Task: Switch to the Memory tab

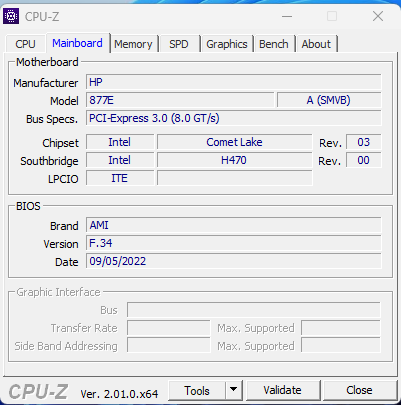Action: pyautogui.click(x=133, y=44)
